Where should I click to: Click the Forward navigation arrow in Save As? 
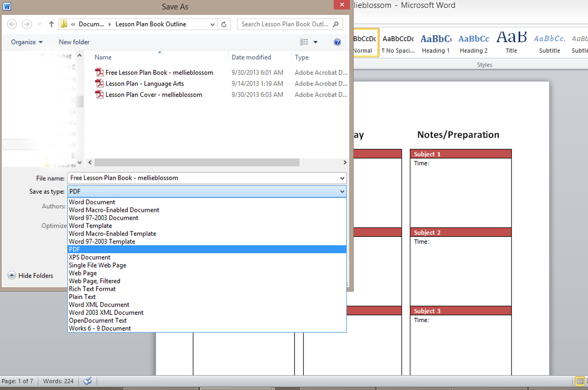click(x=27, y=24)
